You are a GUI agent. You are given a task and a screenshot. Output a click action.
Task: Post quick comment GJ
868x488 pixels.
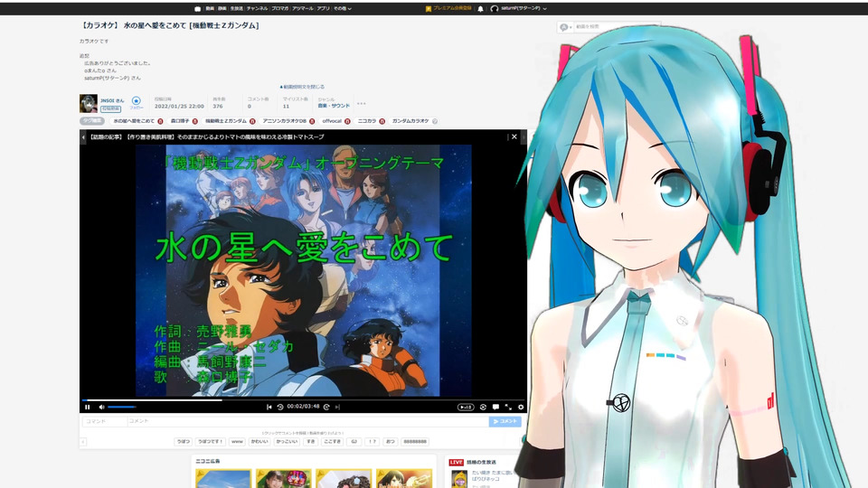pos(354,442)
